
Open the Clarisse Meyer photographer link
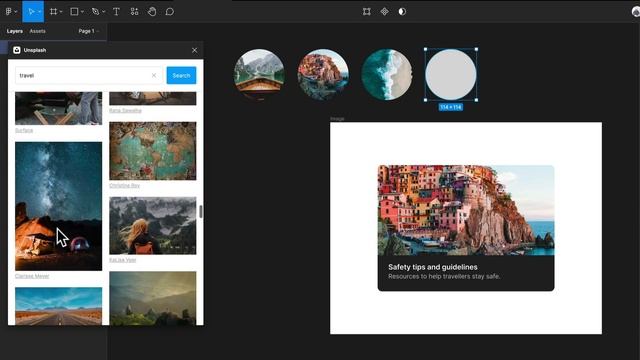pyautogui.click(x=32, y=276)
